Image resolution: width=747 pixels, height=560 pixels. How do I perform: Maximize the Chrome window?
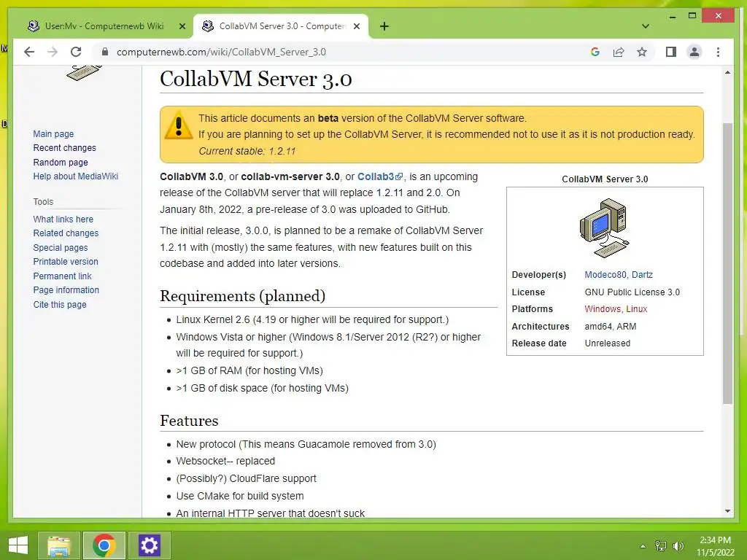(x=692, y=16)
